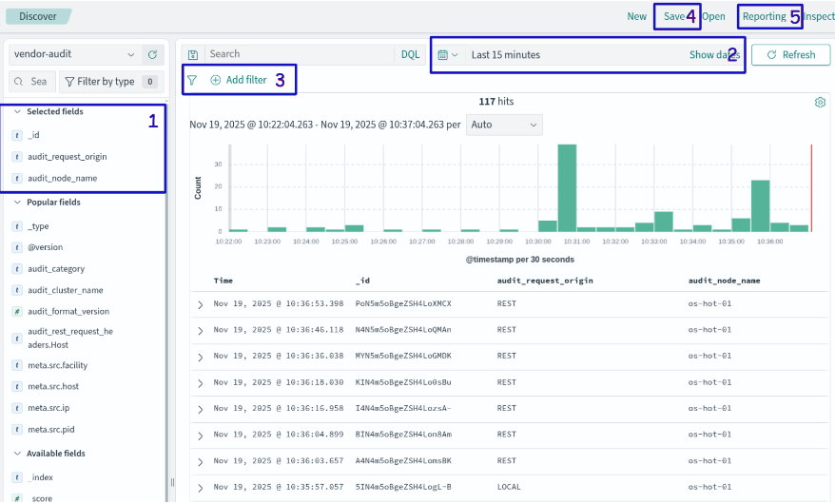Click Save in the top menu
The image size is (835, 504).
click(673, 17)
